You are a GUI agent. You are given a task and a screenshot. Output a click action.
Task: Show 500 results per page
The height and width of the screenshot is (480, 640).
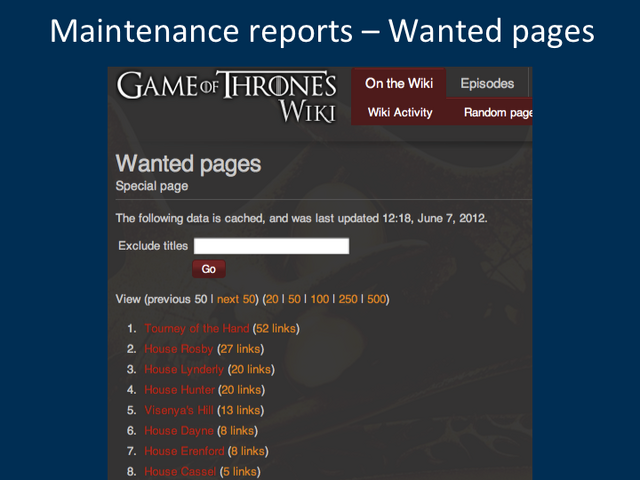(x=376, y=299)
